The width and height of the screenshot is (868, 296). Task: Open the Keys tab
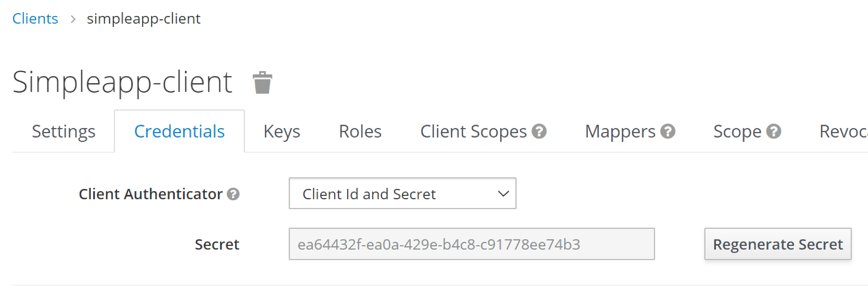[282, 131]
